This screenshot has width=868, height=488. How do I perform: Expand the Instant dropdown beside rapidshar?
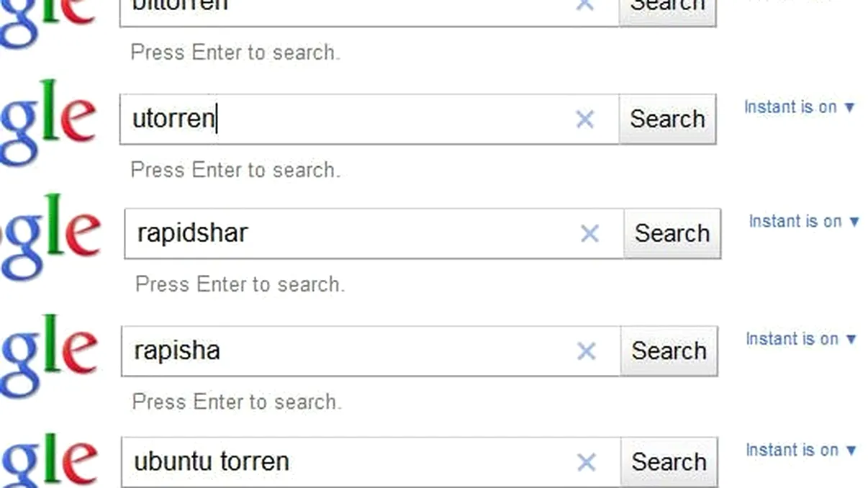click(x=805, y=222)
